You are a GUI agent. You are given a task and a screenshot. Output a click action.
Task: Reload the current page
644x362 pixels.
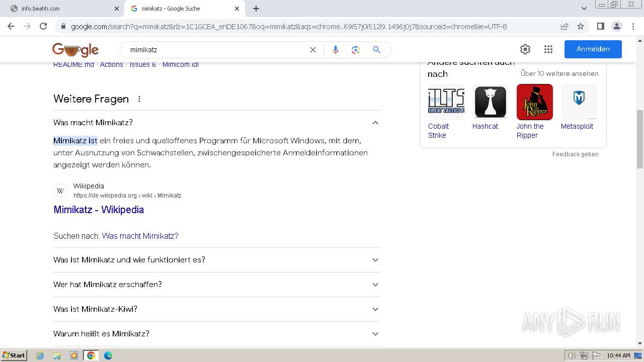43,26
